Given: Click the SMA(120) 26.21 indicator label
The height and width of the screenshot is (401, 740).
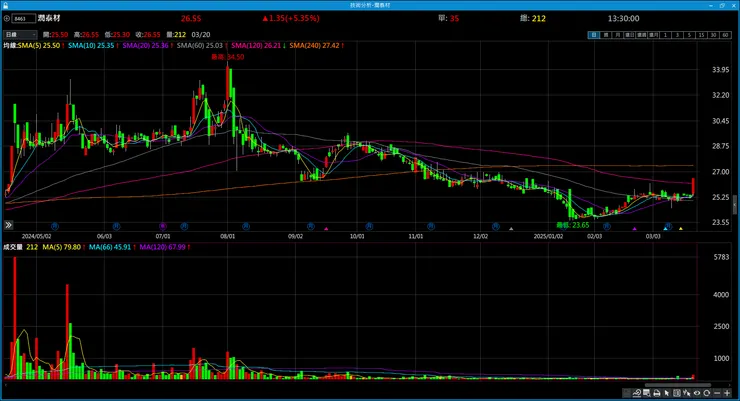Looking at the screenshot, I should pyautogui.click(x=256, y=46).
